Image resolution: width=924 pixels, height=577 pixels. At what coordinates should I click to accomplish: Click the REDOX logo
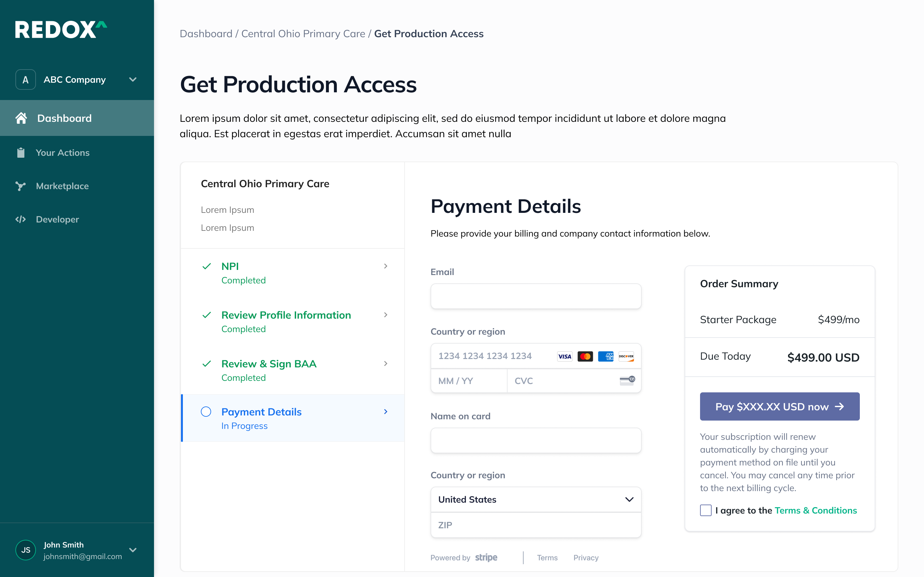click(61, 30)
